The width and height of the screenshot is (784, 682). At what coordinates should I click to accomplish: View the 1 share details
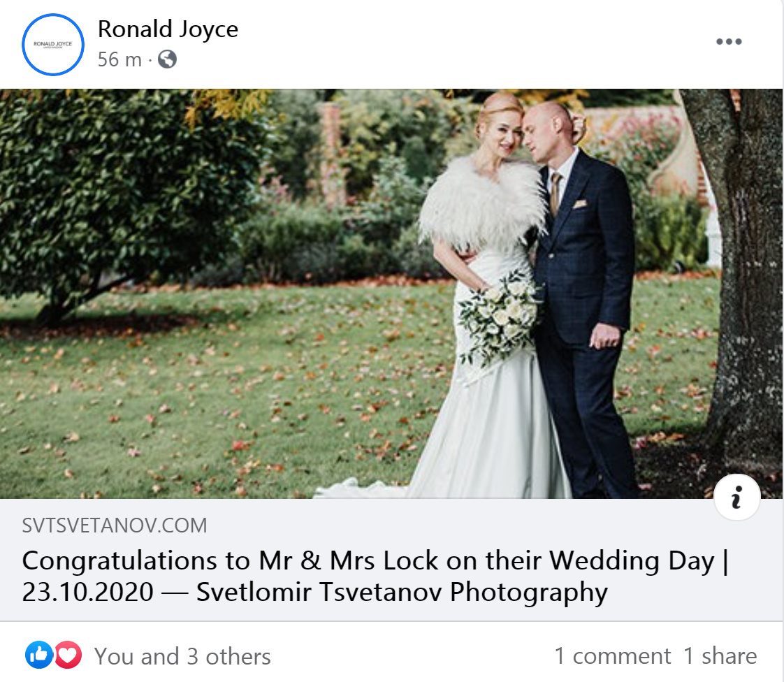coord(720,655)
